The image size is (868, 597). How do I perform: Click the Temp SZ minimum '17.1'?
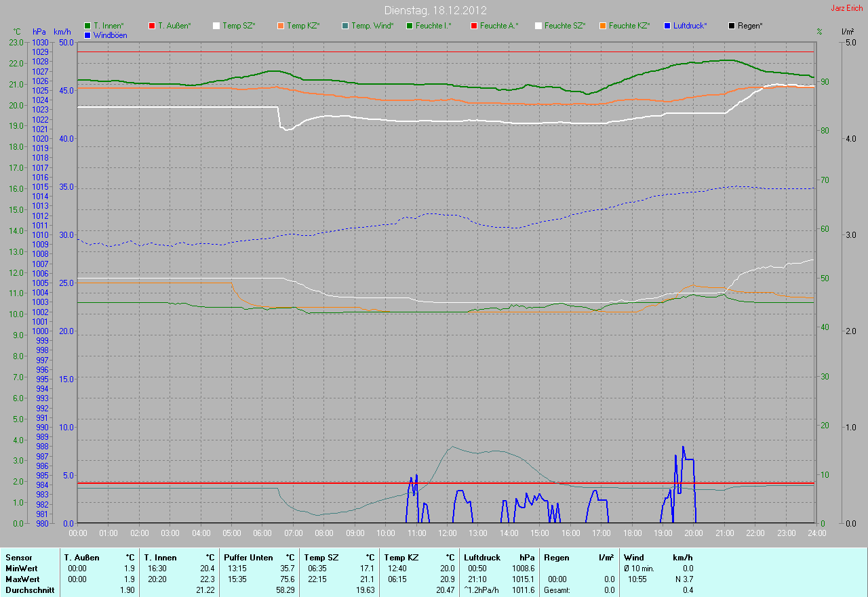click(x=366, y=569)
